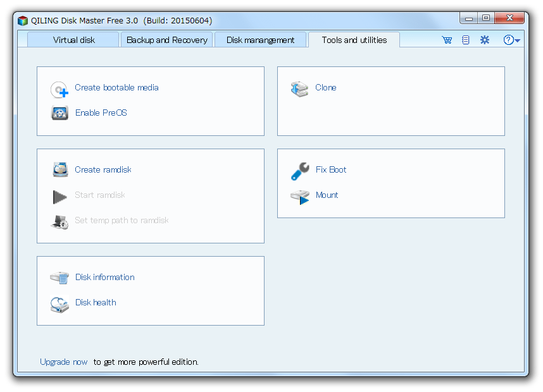Open the log list icon in toolbar
This screenshot has height=392, width=543.
click(x=466, y=40)
